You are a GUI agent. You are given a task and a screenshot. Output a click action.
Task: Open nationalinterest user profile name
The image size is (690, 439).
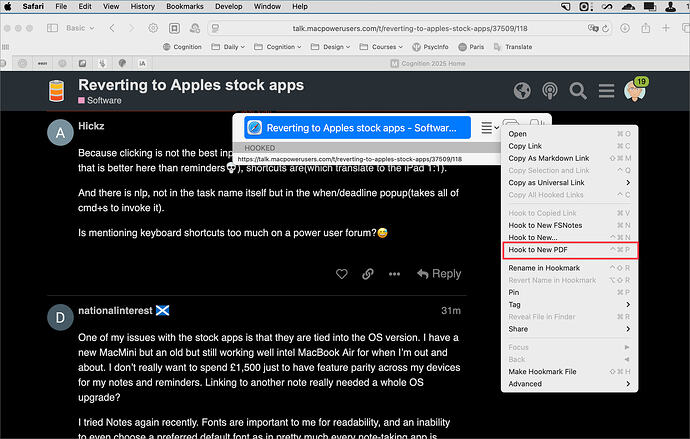pyautogui.click(x=115, y=311)
